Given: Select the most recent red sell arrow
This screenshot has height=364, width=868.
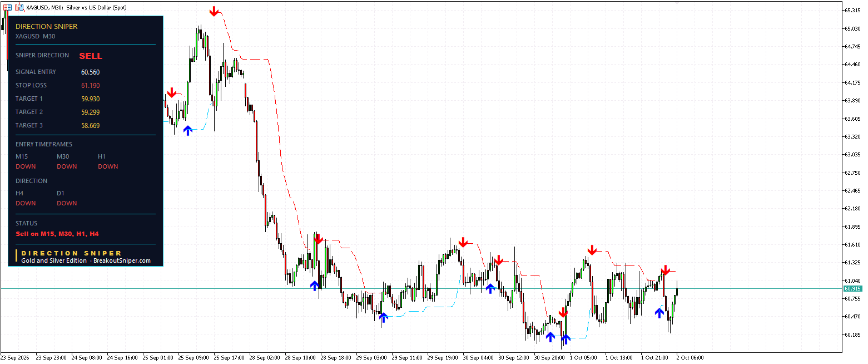Looking at the screenshot, I should [x=666, y=270].
